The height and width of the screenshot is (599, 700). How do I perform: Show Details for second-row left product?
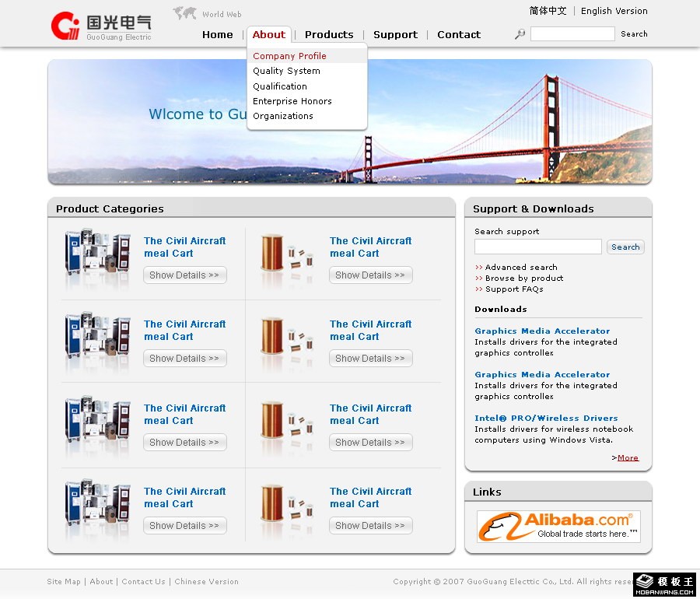click(185, 359)
